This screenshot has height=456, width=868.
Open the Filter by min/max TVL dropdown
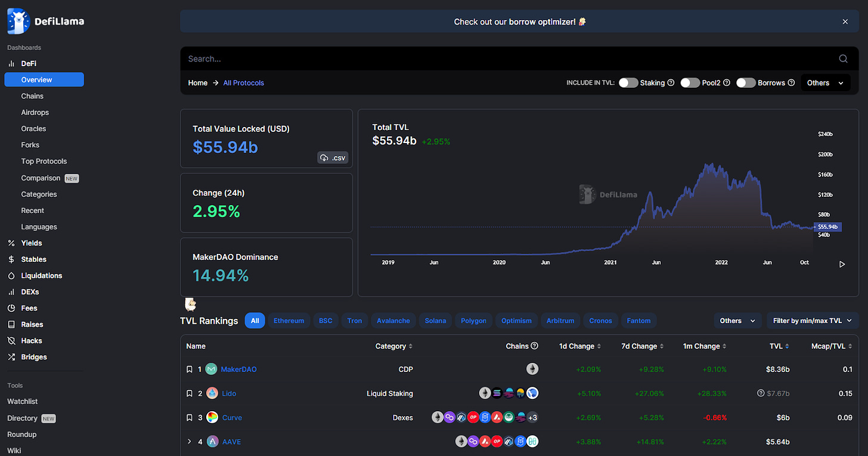point(813,321)
